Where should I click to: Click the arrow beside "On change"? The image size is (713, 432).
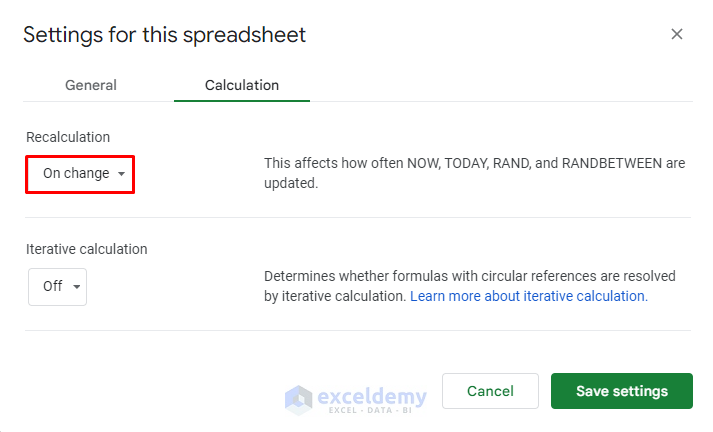coord(122,175)
